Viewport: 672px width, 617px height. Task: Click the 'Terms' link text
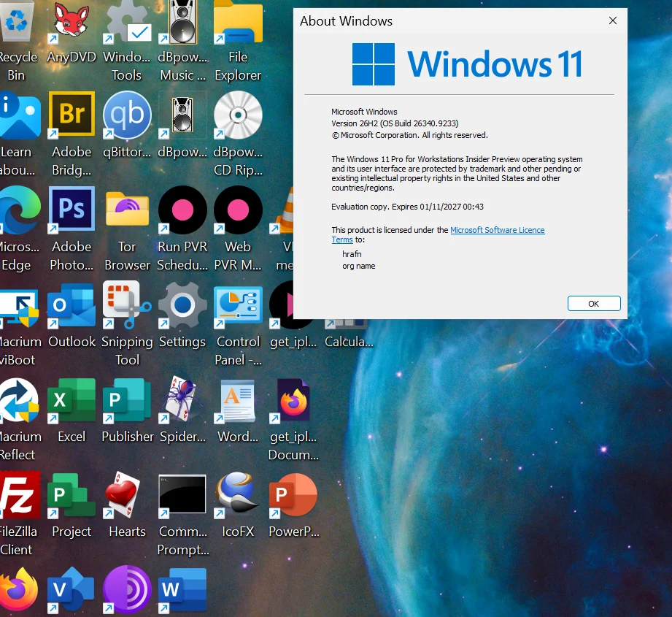point(342,240)
